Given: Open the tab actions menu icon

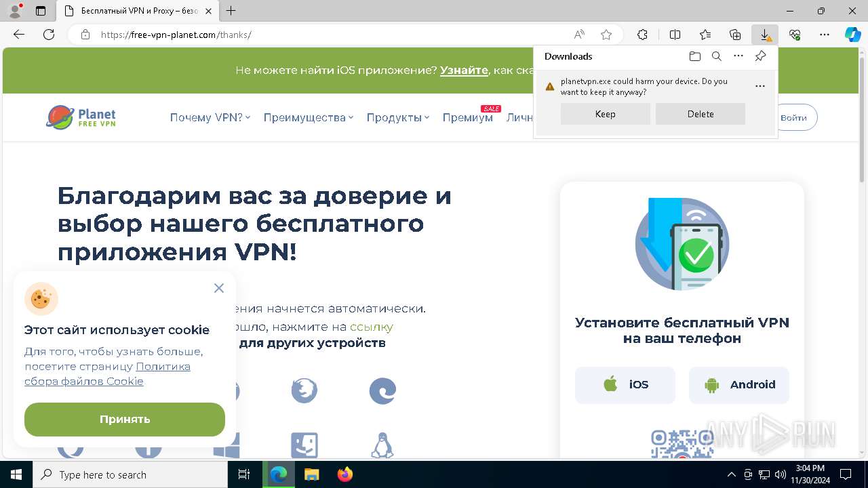Looking at the screenshot, I should [x=41, y=11].
